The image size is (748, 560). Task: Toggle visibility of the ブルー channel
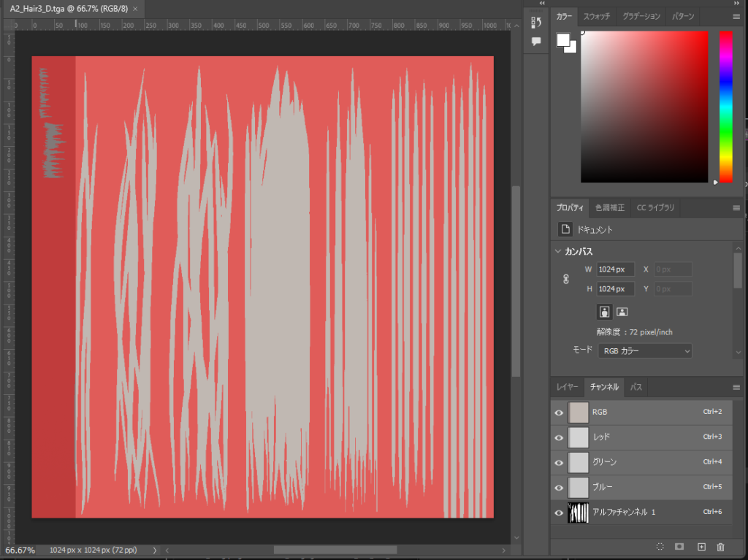pos(559,487)
